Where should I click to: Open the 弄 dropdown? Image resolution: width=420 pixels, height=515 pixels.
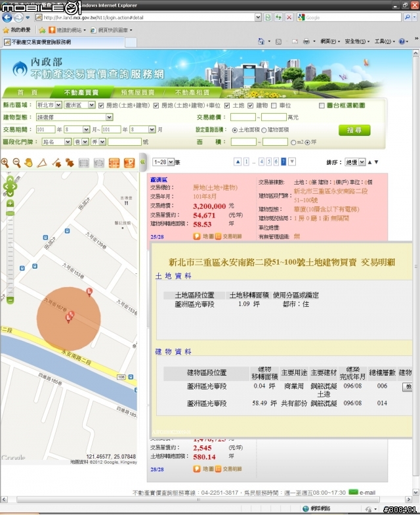tap(98, 142)
